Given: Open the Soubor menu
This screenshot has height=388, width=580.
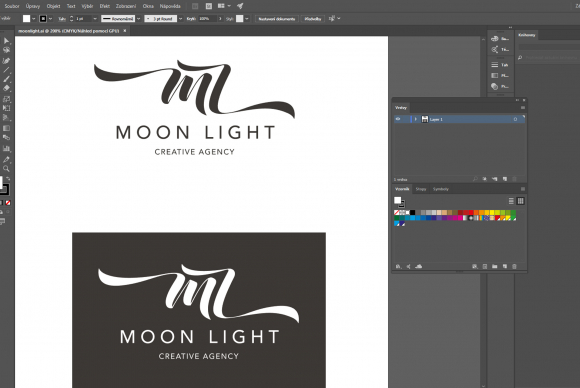Looking at the screenshot, I should pos(12,6).
